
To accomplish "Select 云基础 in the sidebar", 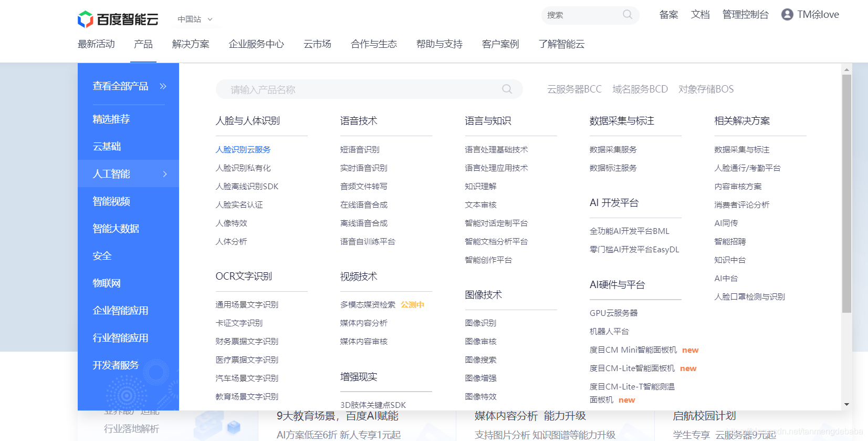I will coord(107,147).
